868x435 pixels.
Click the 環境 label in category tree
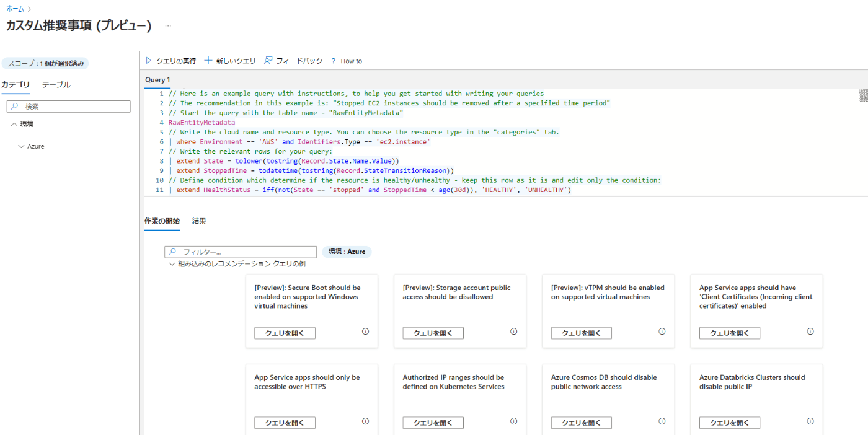(x=27, y=124)
